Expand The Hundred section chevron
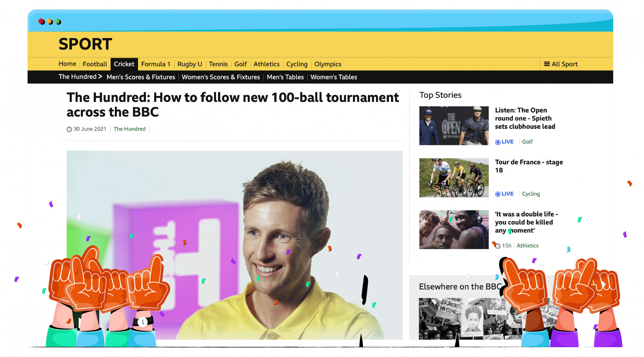The image size is (644, 357). point(100,77)
